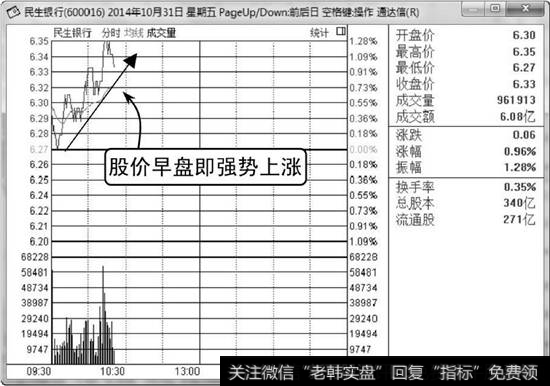Close the window using the X button

click(526, 8)
